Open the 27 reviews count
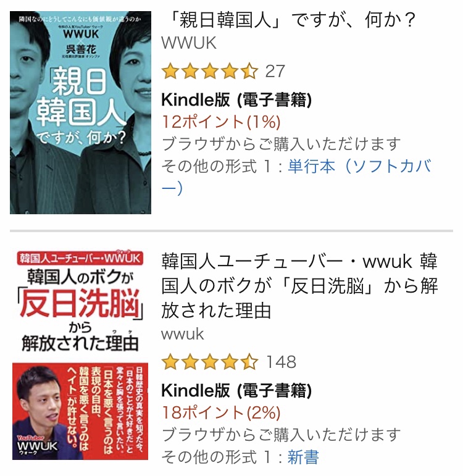Screen dimensions: 463x476 coord(275,72)
